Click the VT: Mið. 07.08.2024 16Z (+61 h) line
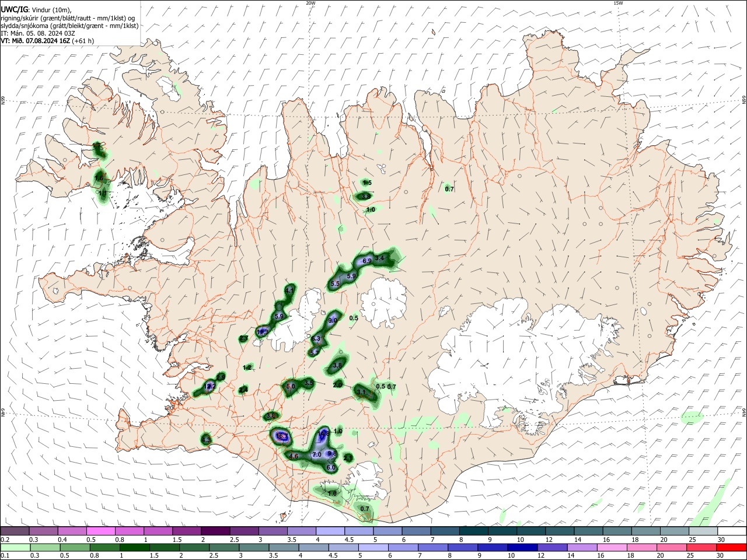 tap(47, 41)
